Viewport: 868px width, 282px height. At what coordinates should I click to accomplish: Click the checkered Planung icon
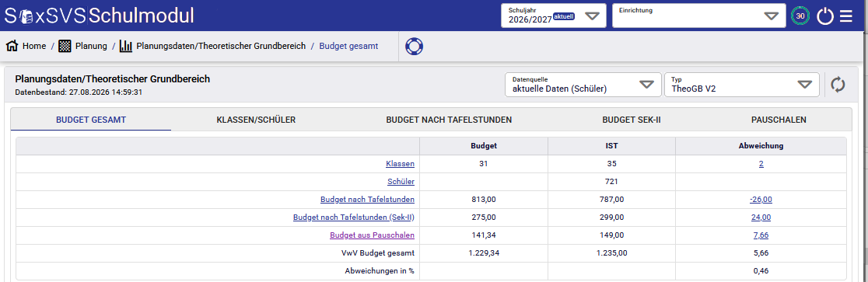tap(65, 46)
